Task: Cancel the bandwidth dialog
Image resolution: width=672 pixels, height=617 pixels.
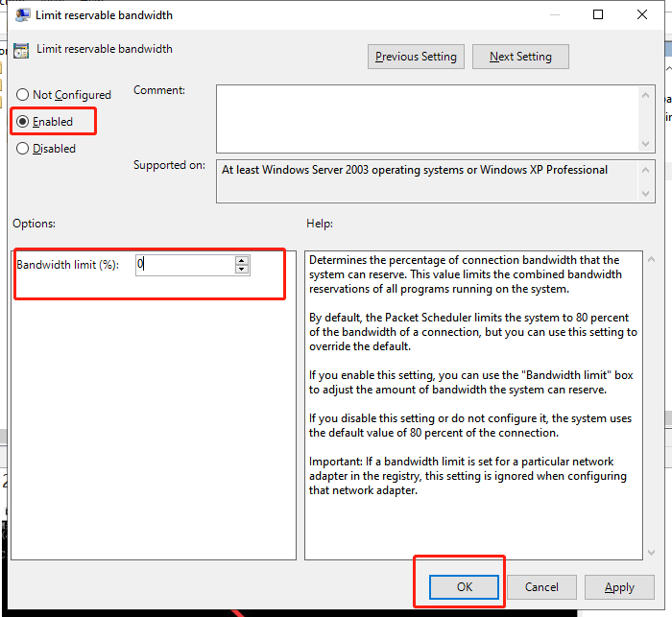Action: pos(541,587)
